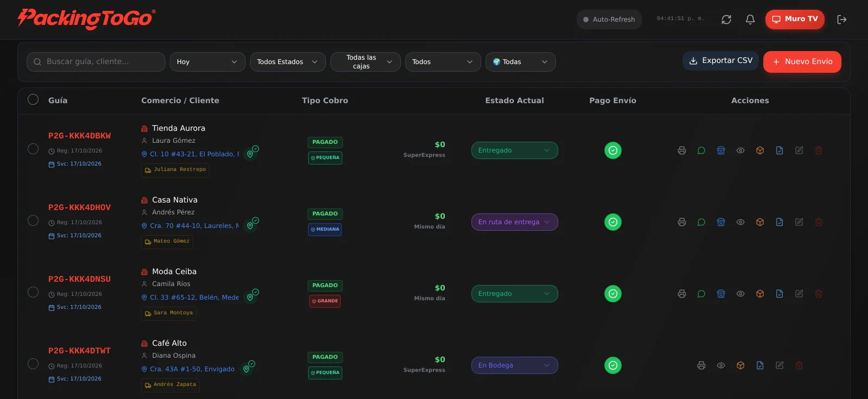Viewport: 868px width, 399px height.
Task: Open address Cra. 70 #44-10, Laureles
Action: (190, 226)
